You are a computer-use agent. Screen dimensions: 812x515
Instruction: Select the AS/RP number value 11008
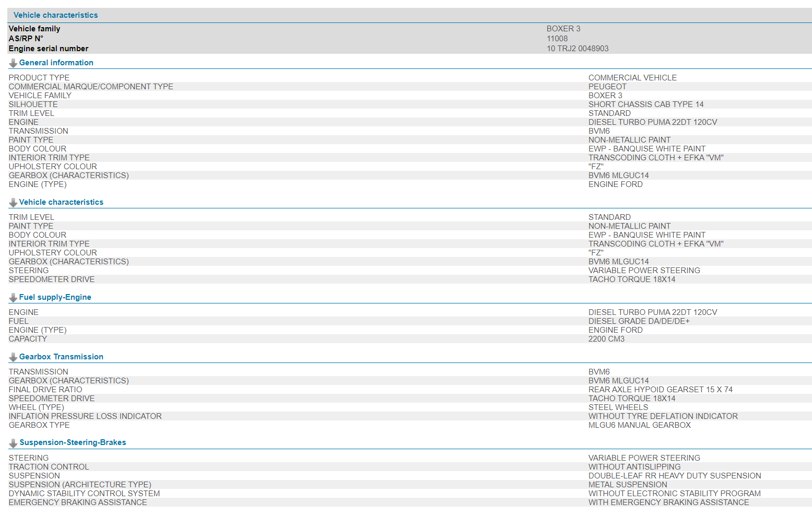(557, 39)
